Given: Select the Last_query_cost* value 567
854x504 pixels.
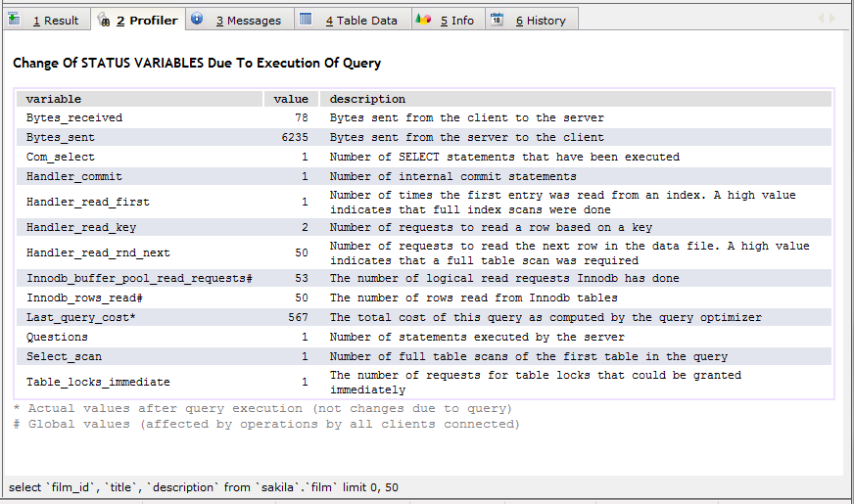Looking at the screenshot, I should coord(298,317).
